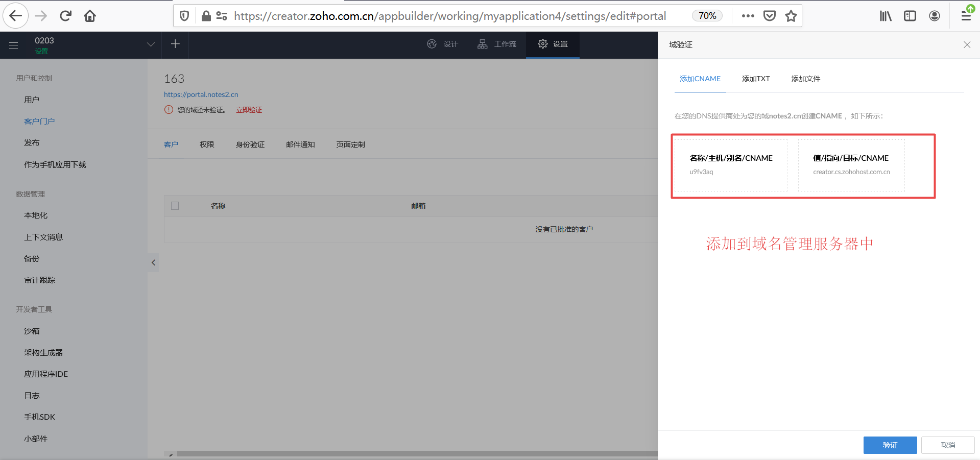Bookmark this page with star icon

point(791,16)
